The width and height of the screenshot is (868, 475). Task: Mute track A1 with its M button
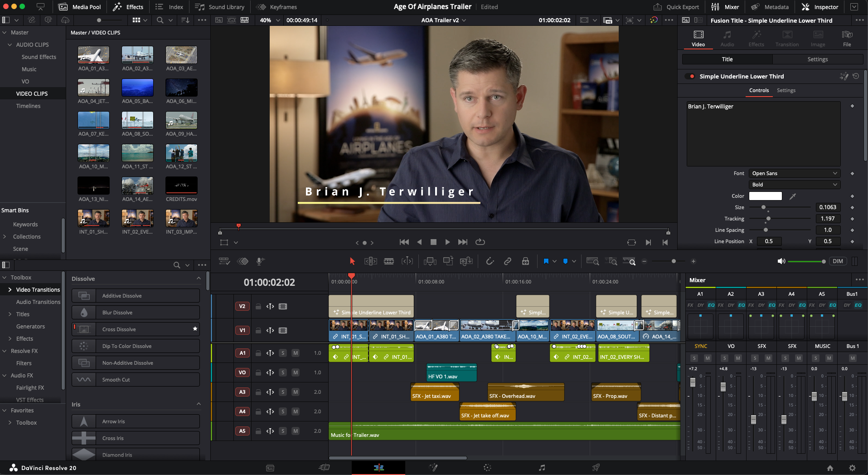coord(296,353)
